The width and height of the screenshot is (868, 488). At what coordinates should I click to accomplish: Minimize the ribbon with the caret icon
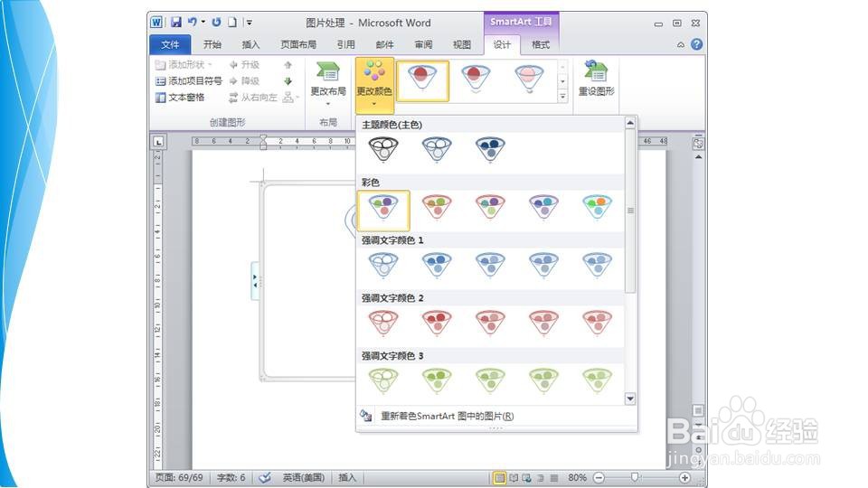pyautogui.click(x=681, y=45)
